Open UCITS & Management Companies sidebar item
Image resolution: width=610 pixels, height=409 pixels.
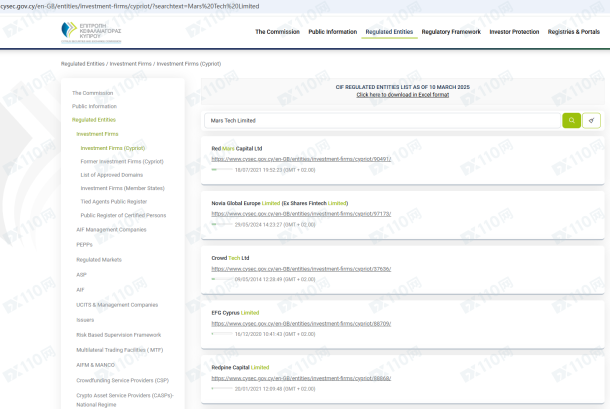pyautogui.click(x=117, y=305)
